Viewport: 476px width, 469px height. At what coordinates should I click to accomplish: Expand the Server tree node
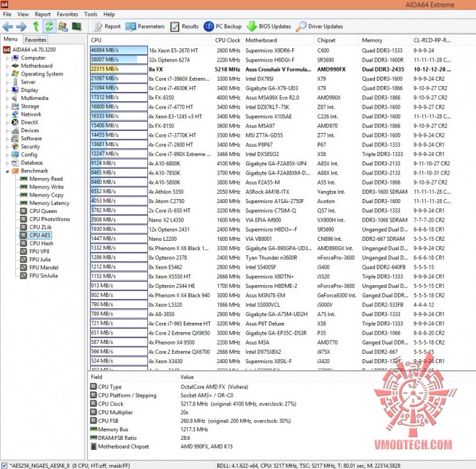click(7, 82)
